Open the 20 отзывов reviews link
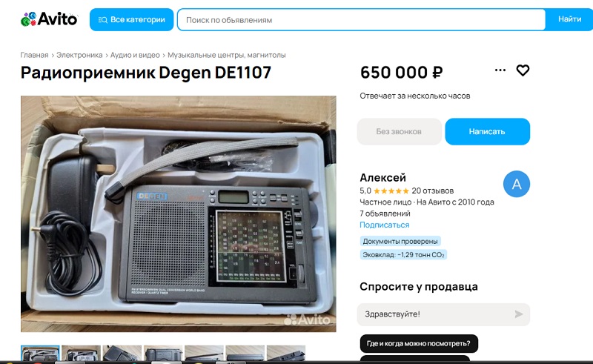Screen dimensions: 593x364 pyautogui.click(x=433, y=191)
